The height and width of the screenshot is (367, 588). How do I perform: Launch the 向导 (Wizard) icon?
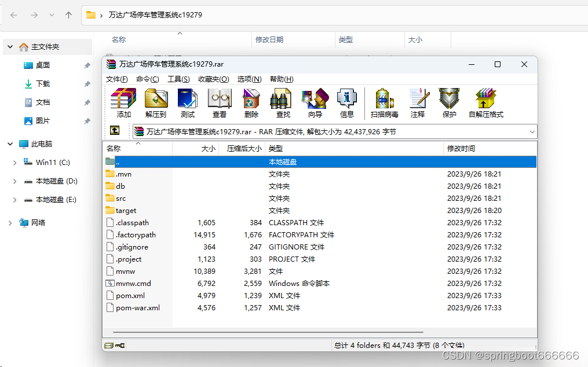pyautogui.click(x=315, y=103)
